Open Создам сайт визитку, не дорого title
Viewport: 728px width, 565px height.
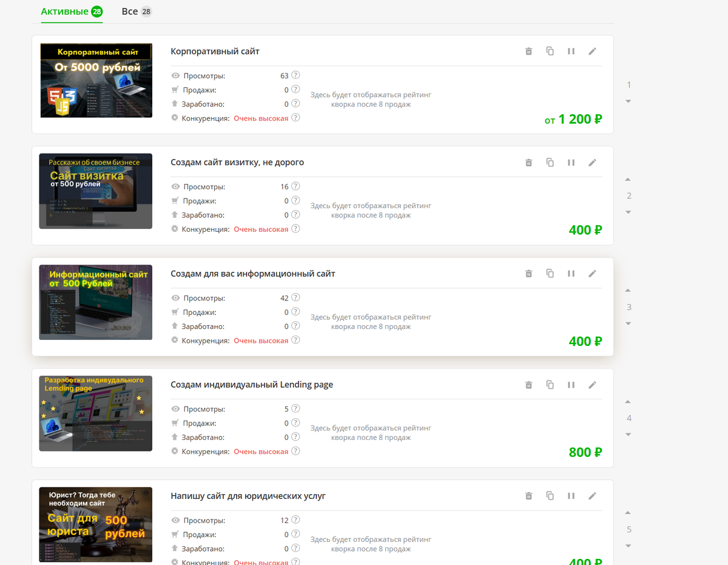coord(237,162)
